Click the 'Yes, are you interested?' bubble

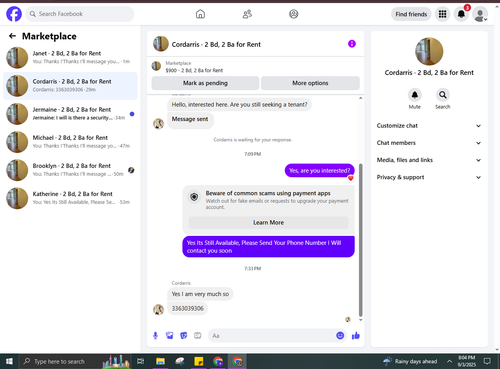click(x=319, y=171)
